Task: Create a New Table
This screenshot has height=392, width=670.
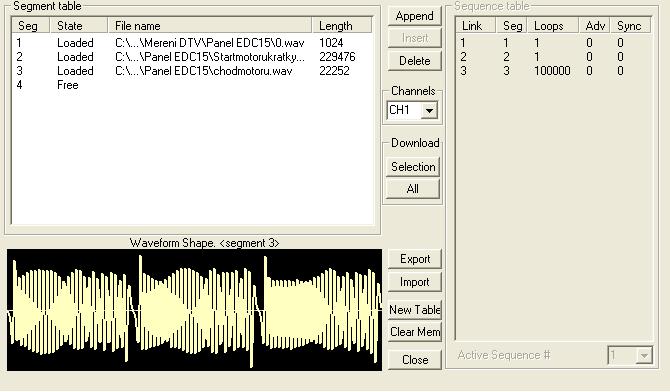Action: [x=415, y=309]
